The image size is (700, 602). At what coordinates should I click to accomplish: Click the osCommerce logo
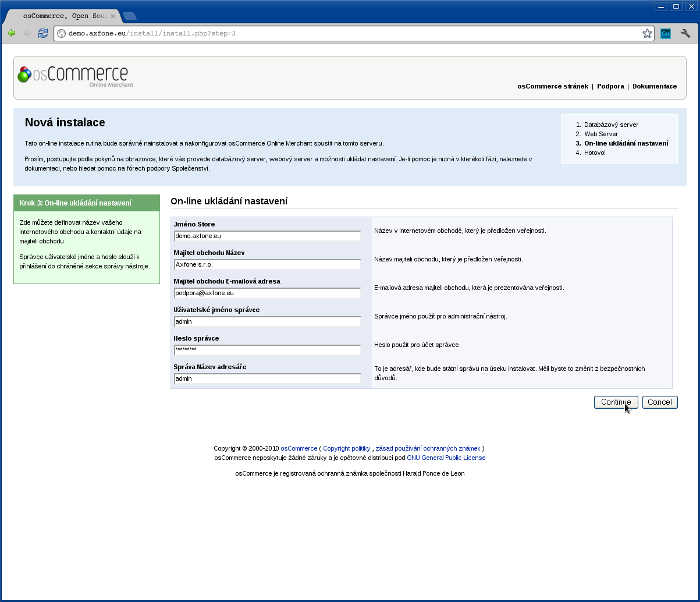[x=76, y=76]
